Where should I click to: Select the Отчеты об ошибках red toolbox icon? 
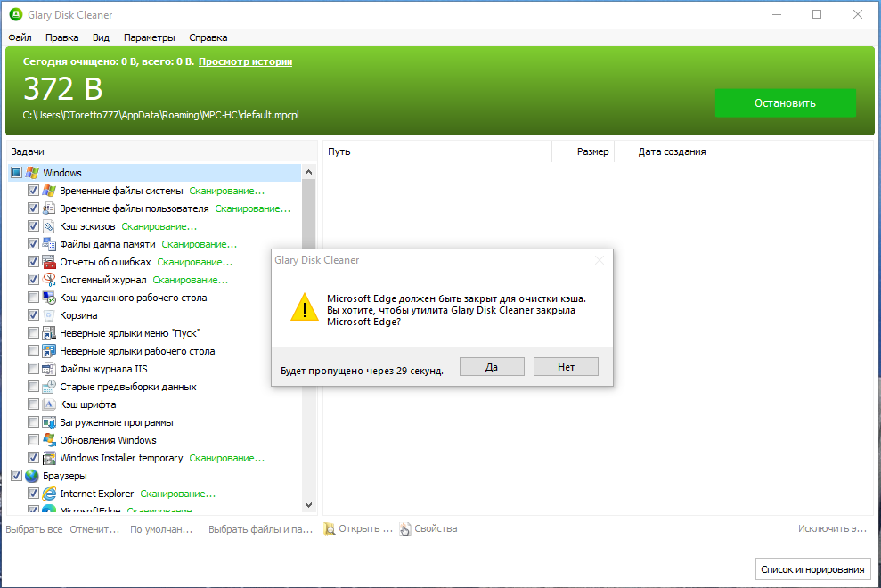(x=47, y=261)
